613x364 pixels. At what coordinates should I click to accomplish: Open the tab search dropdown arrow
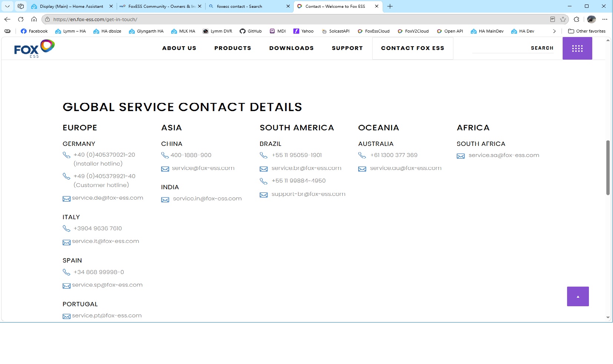[7, 6]
